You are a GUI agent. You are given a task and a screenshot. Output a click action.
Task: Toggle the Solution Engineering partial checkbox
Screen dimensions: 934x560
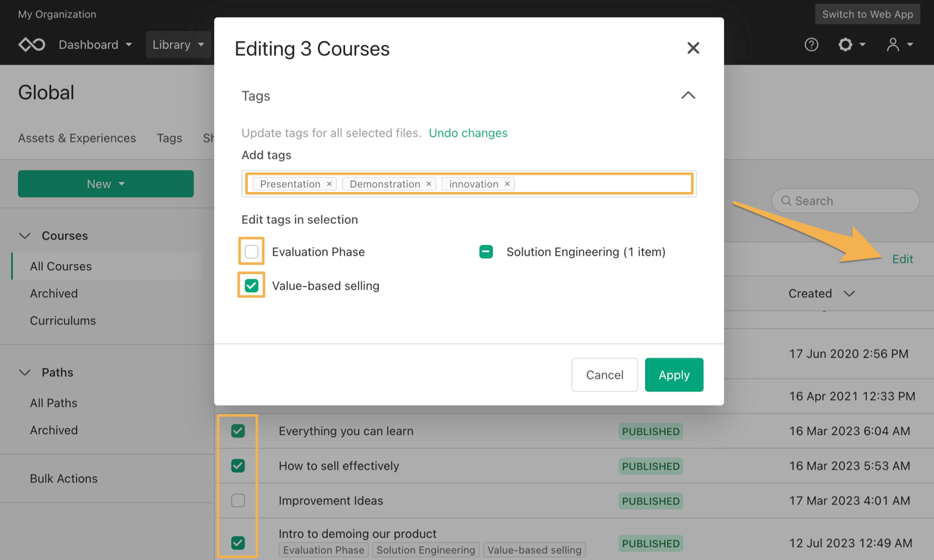[486, 252]
